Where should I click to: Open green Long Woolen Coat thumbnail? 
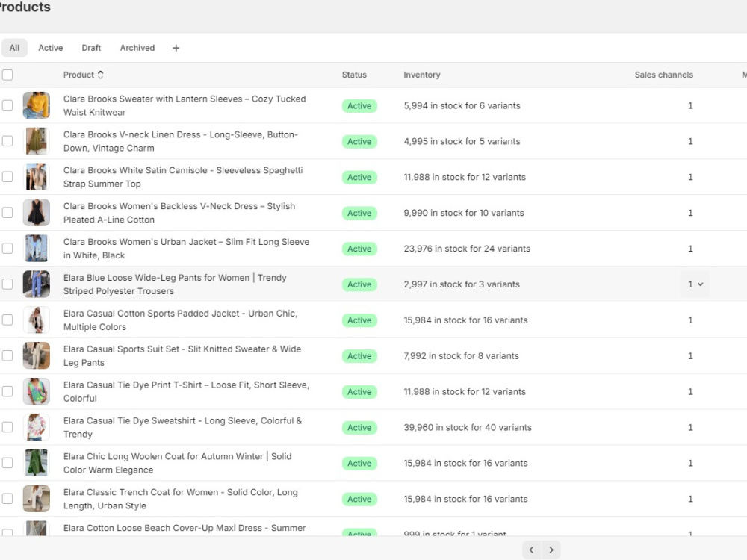[36, 462]
